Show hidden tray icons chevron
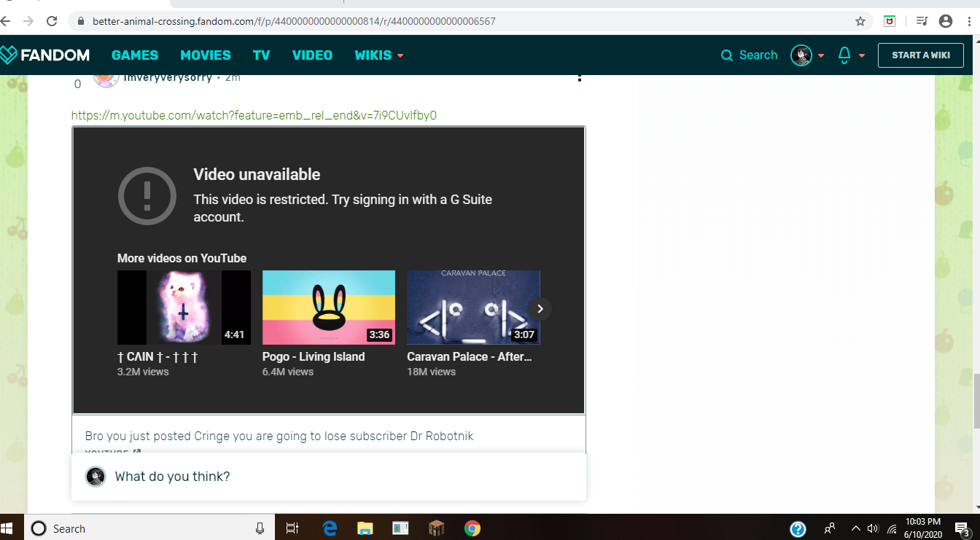The image size is (980, 540). tap(856, 528)
